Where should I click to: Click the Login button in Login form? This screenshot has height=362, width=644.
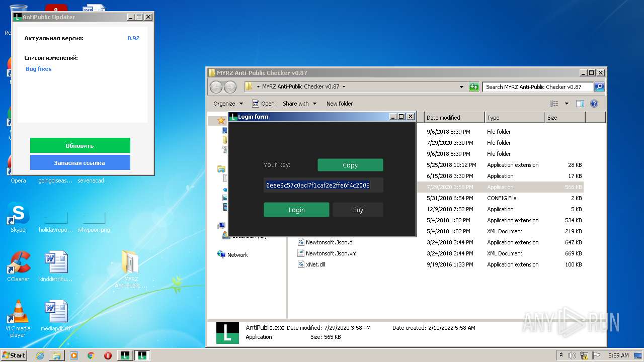coord(296,210)
